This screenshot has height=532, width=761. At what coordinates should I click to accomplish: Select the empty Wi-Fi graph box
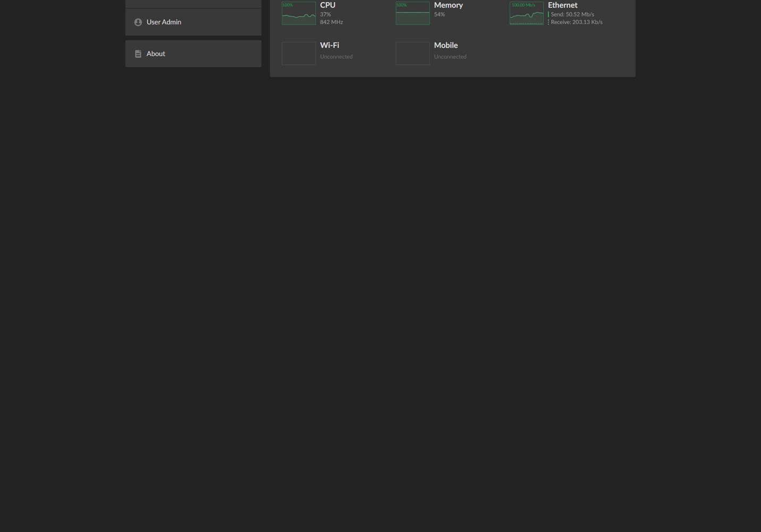299,53
